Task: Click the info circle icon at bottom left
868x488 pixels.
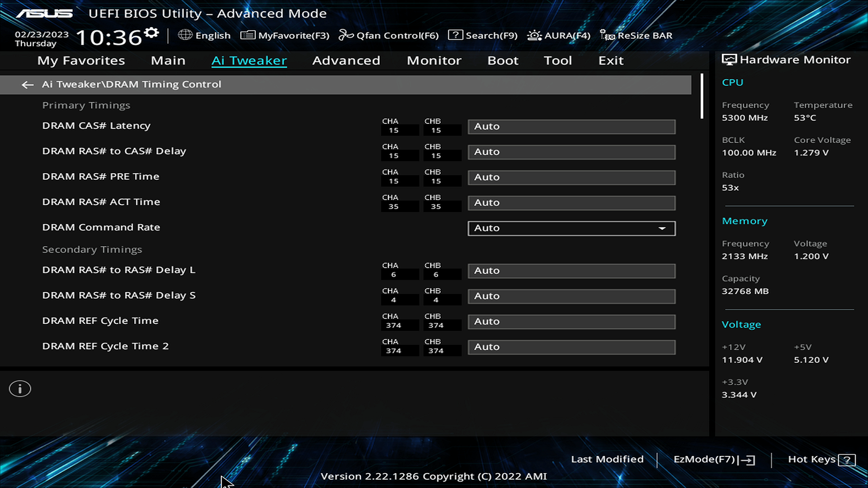Action: 20,389
